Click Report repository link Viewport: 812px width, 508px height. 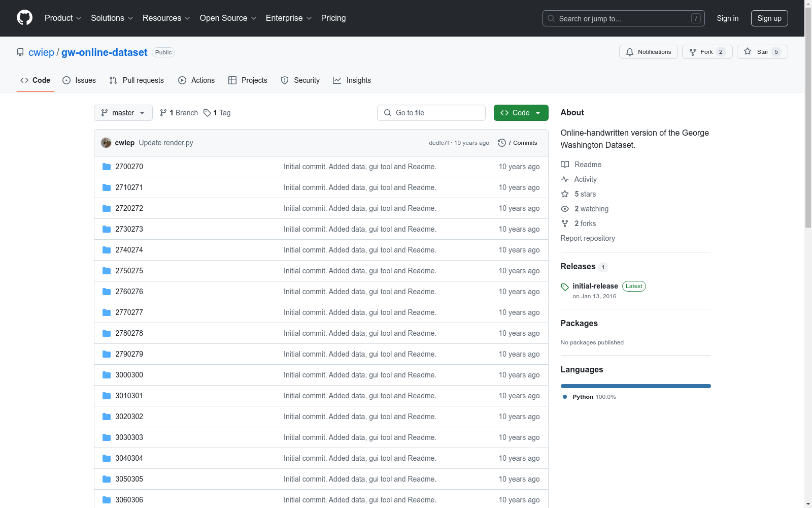pyautogui.click(x=588, y=238)
